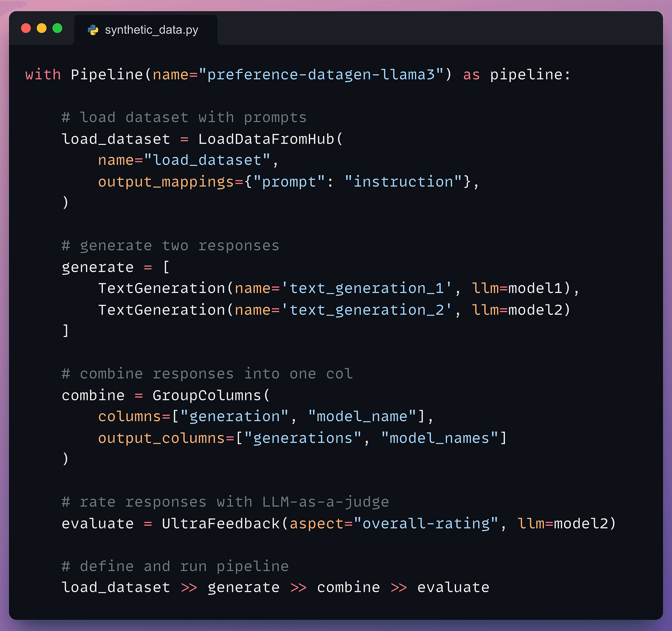Click the 'with' keyword on first line
The width and height of the screenshot is (672, 631).
point(43,74)
